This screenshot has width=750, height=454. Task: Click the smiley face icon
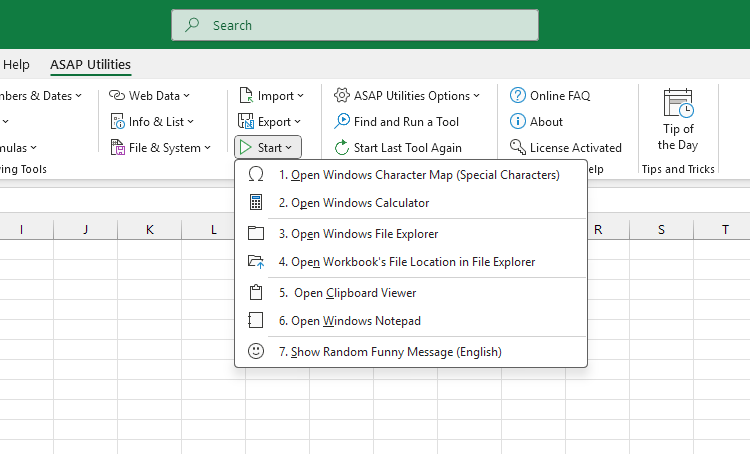(x=256, y=351)
